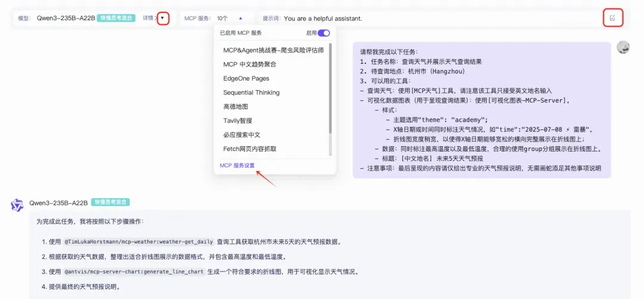Click the weather-get_daily tool code text

coord(139,242)
